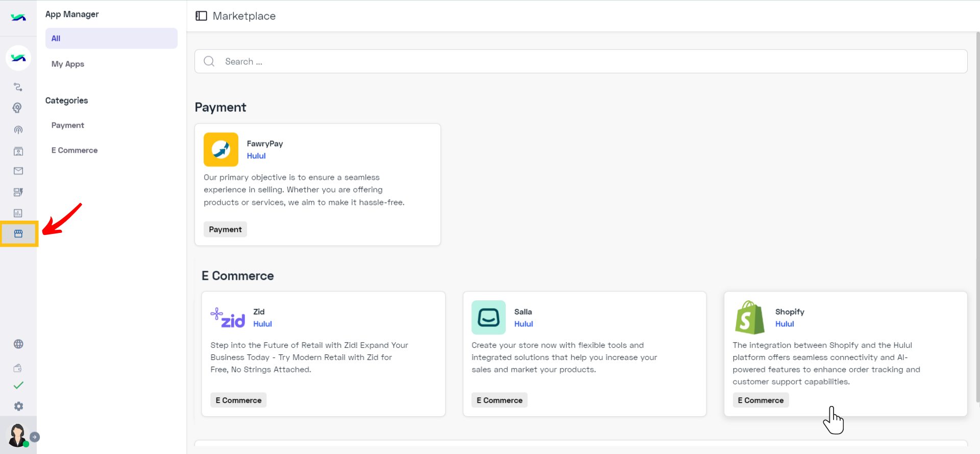Click the App Manager heading
This screenshot has height=454, width=980.
pyautogui.click(x=72, y=14)
